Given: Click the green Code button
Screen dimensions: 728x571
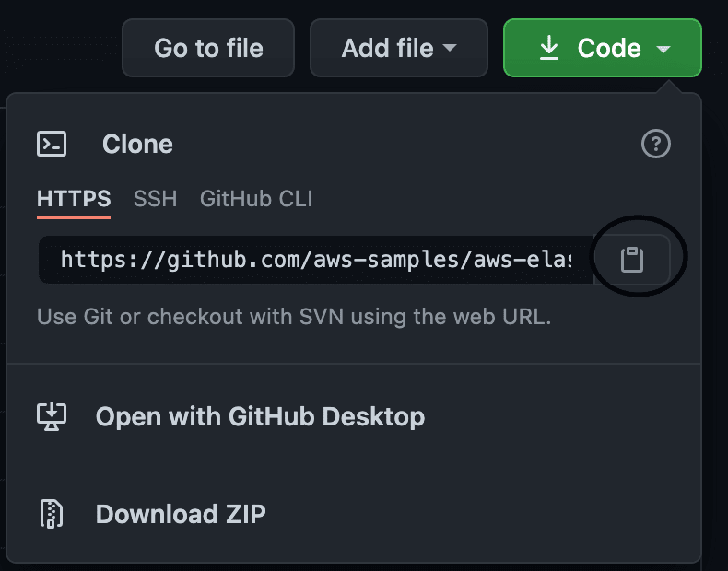Looking at the screenshot, I should pyautogui.click(x=603, y=48).
